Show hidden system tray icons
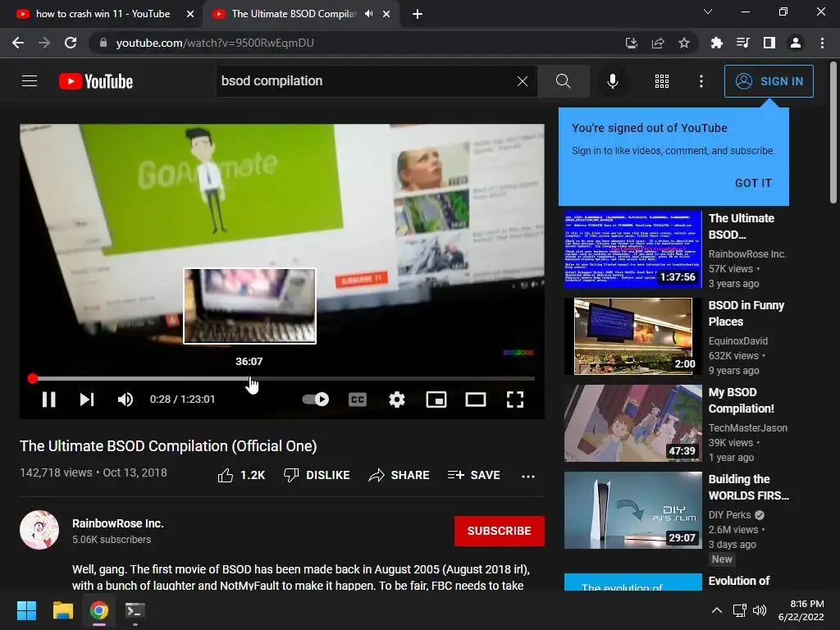The width and height of the screenshot is (840, 630). coord(716,610)
